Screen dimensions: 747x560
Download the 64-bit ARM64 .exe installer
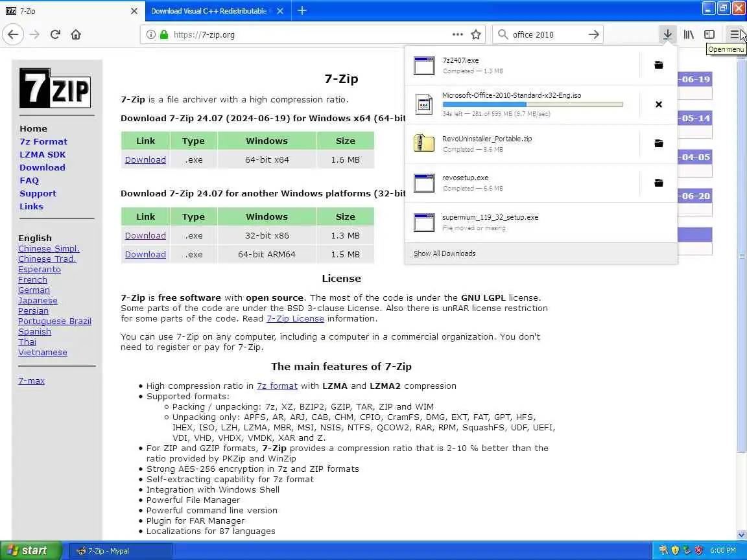pos(145,254)
